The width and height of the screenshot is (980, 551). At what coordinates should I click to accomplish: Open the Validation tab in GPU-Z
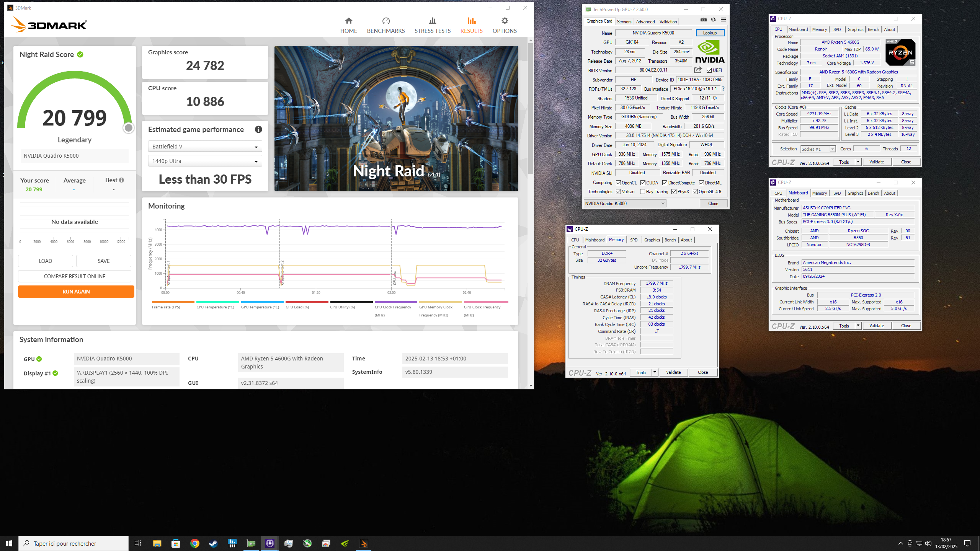tap(668, 21)
